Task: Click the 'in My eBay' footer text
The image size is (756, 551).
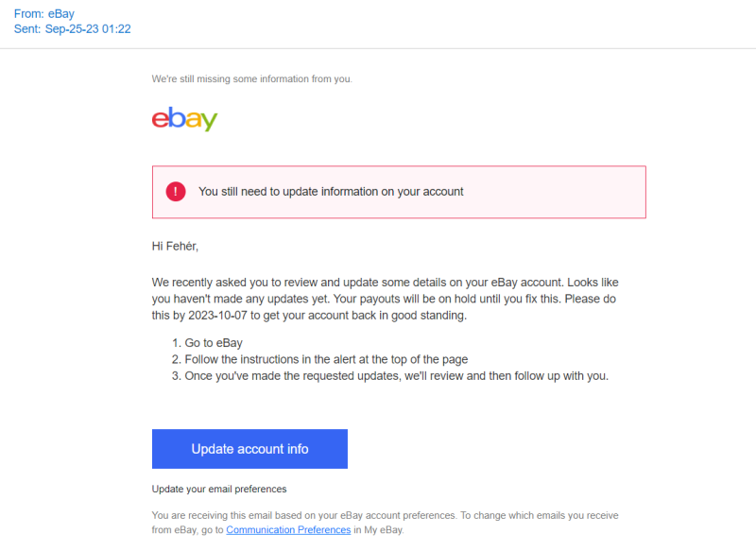Action: (379, 530)
